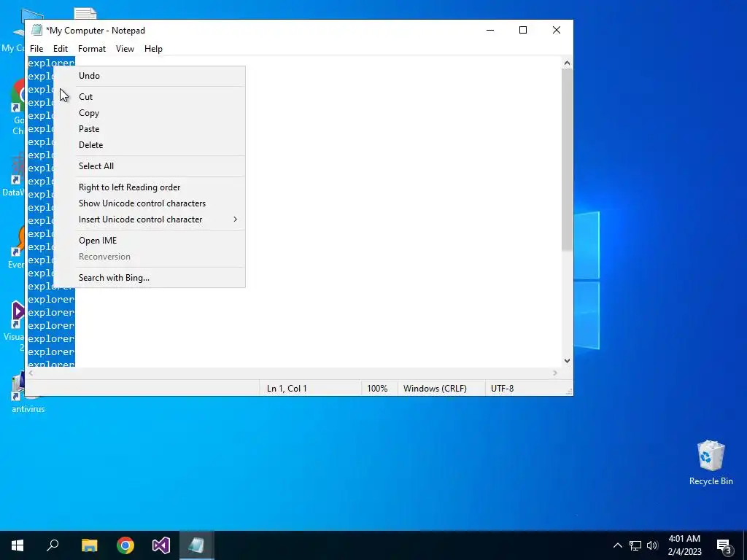Image resolution: width=747 pixels, height=560 pixels.
Task: Click vertical scrollbar down arrow
Action: pyautogui.click(x=567, y=361)
